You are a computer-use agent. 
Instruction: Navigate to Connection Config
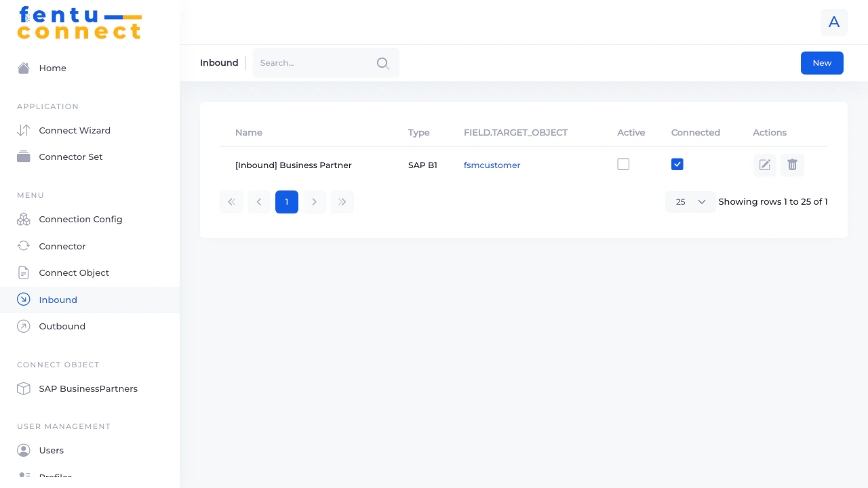pyautogui.click(x=90, y=219)
